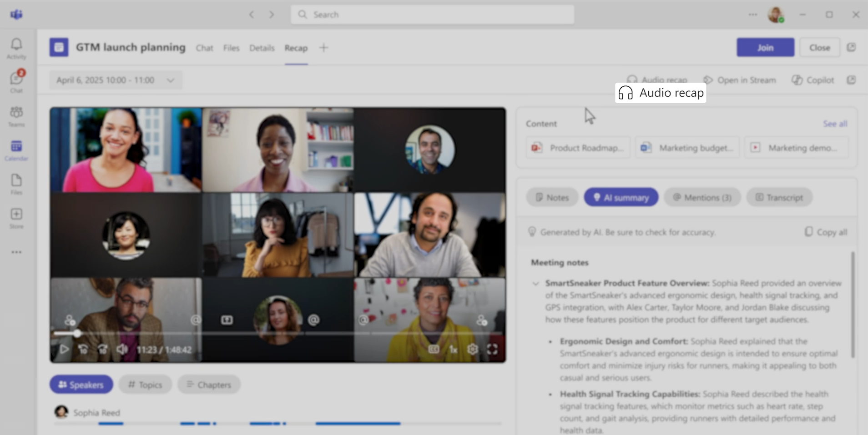Viewport: 868px width, 435px height.
Task: Open the Marketing demo video
Action: (x=796, y=148)
